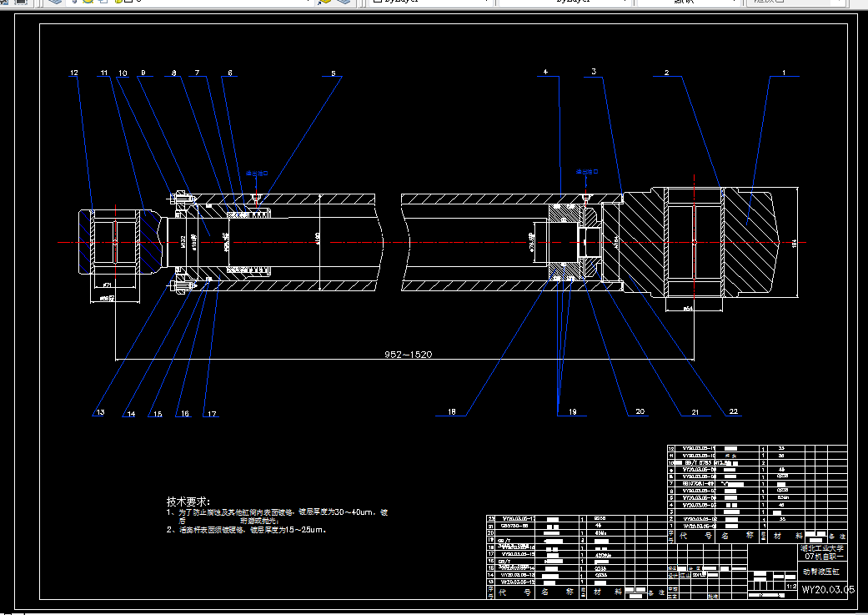Click callout number 6 above the drawing

(230, 73)
